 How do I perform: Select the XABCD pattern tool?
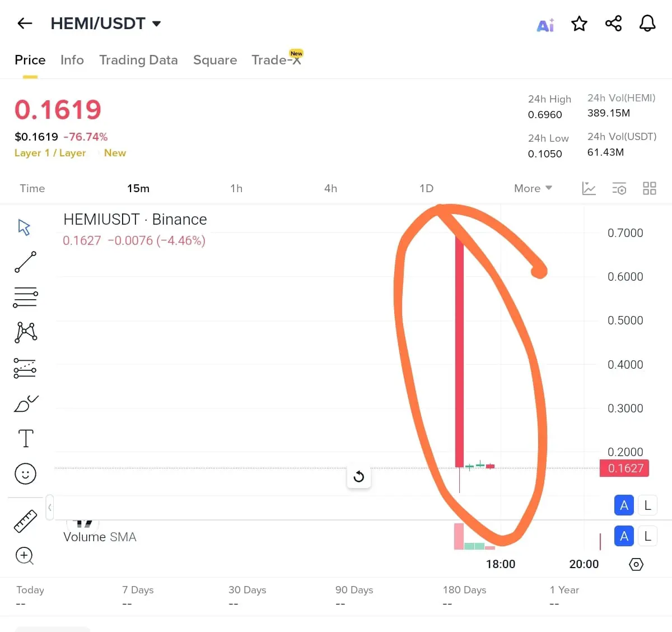[x=26, y=333]
